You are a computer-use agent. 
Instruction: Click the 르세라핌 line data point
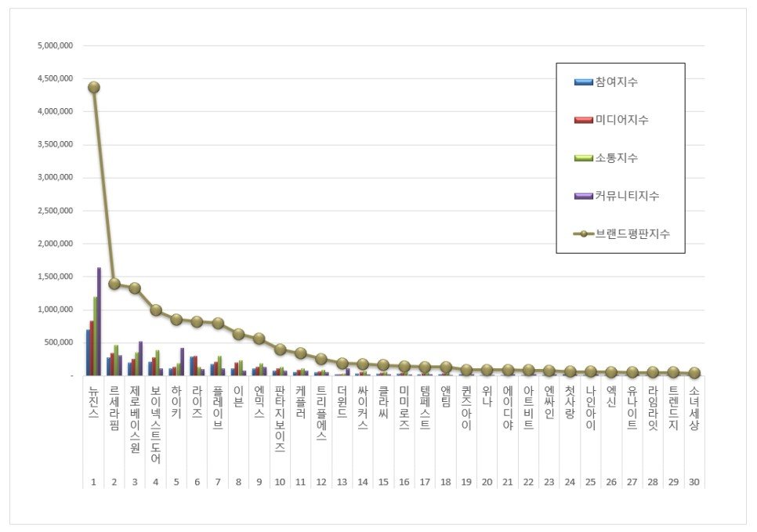114,284
